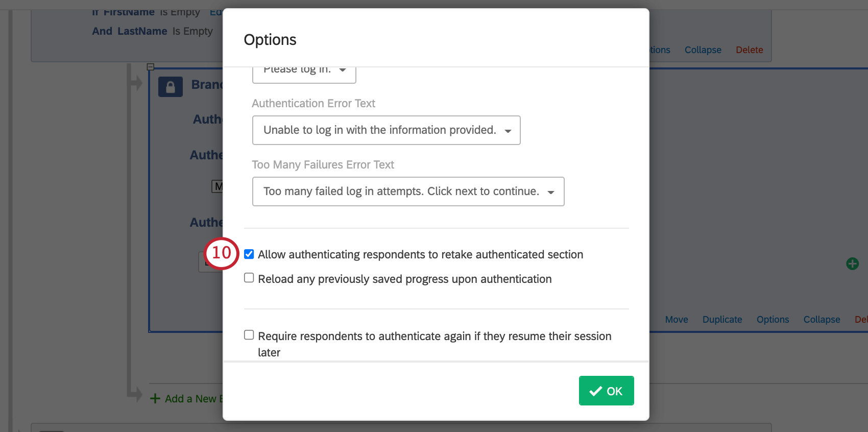
Task: Click the red circled 10 annotation
Action: 221,253
